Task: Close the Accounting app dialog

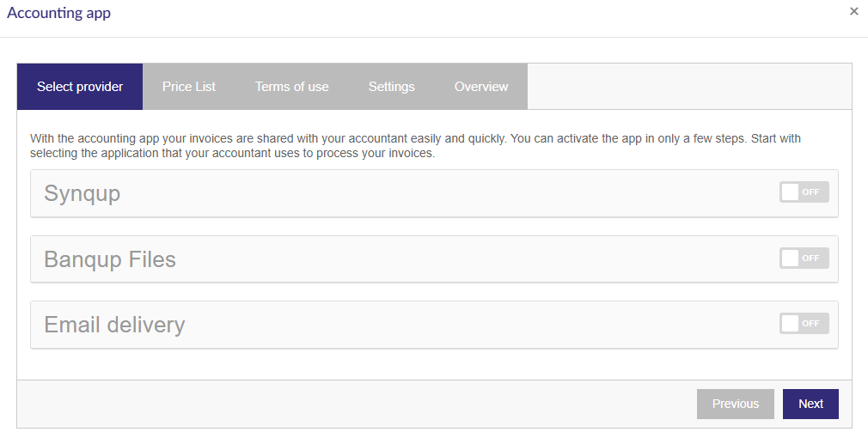Action: click(853, 11)
